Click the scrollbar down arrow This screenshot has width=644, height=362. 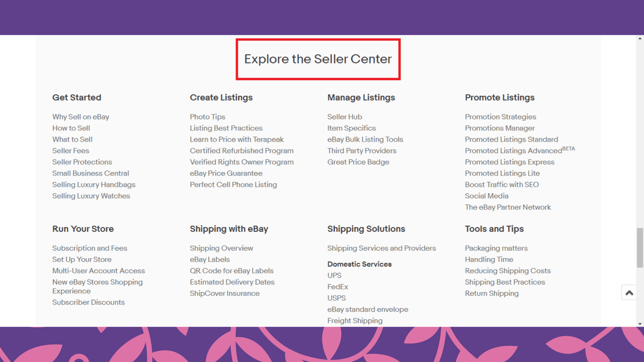tap(640, 324)
